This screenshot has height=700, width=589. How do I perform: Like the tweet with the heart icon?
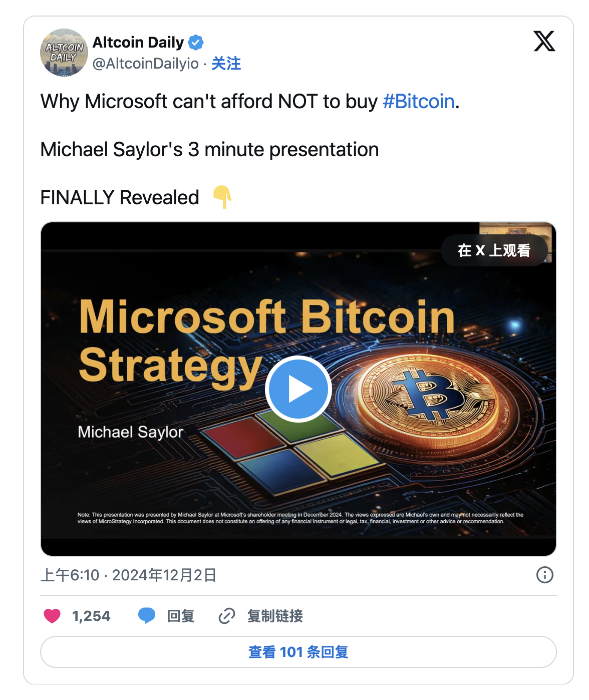[52, 616]
